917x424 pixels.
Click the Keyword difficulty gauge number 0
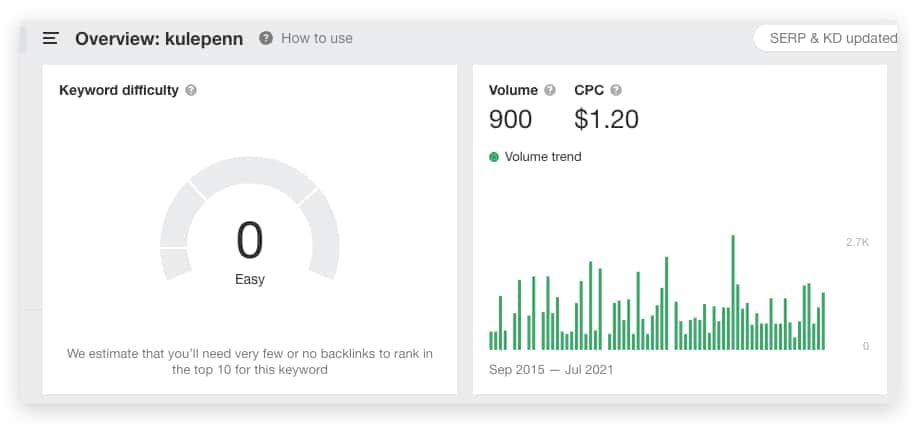[x=250, y=241]
